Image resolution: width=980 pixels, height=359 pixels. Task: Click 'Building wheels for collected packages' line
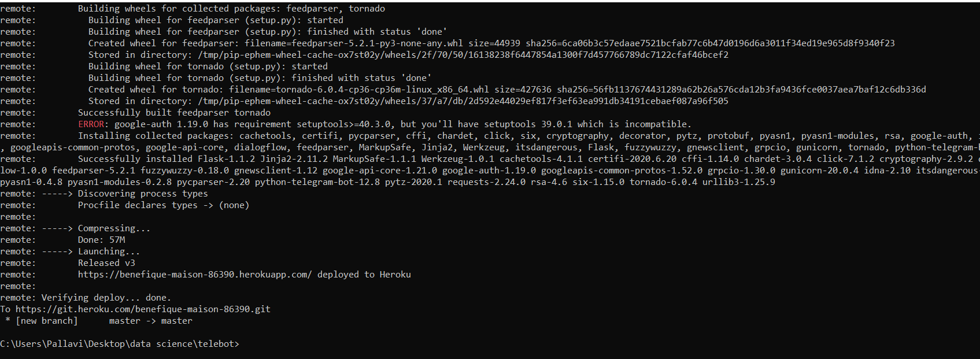pyautogui.click(x=231, y=9)
